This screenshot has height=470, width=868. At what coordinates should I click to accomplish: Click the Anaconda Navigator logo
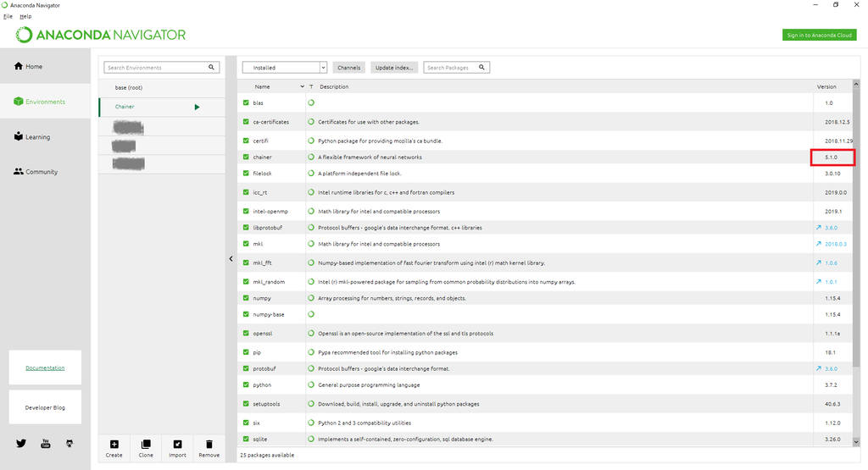[x=101, y=35]
